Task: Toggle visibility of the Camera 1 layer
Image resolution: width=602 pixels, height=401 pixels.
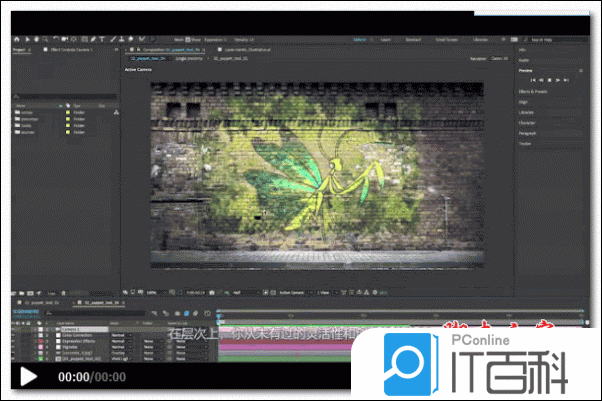Action: 16,328
